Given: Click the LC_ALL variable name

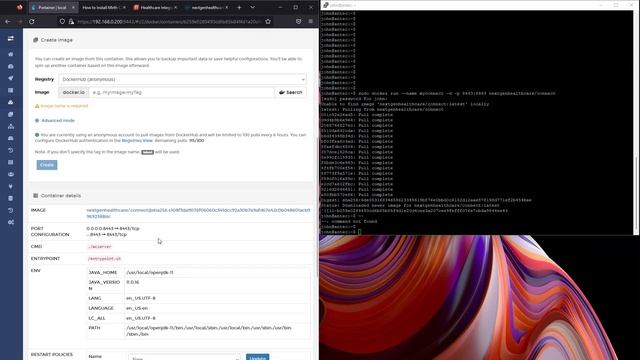Looking at the screenshot, I should pyautogui.click(x=97, y=318).
